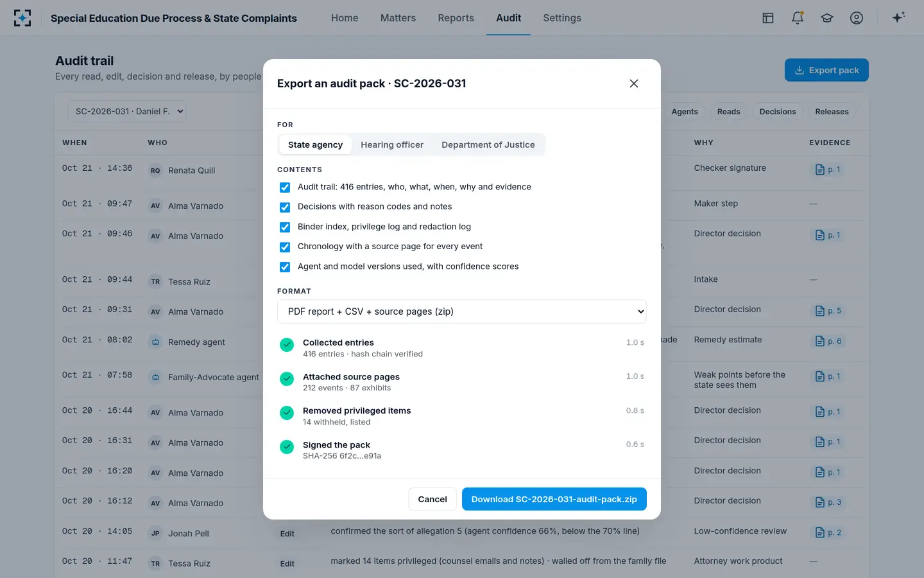This screenshot has height=578, width=924.
Task: Uncheck Chronology with source page checkbox
Action: (285, 247)
